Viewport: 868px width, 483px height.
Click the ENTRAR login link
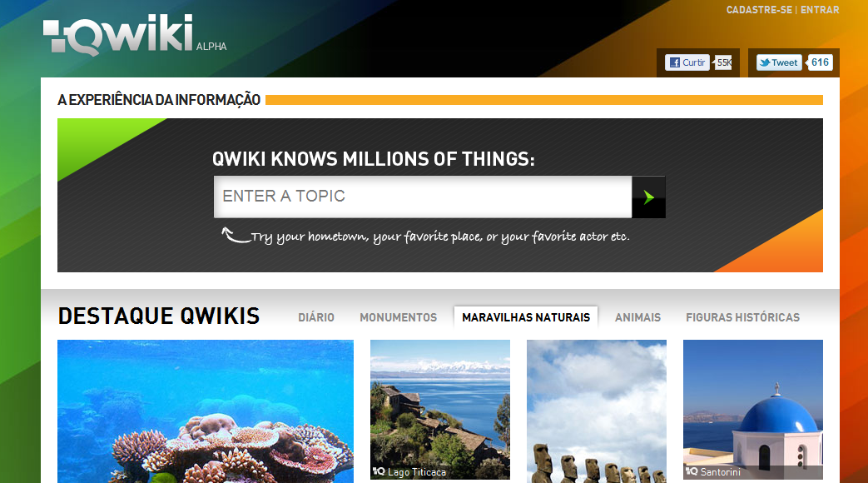point(820,10)
